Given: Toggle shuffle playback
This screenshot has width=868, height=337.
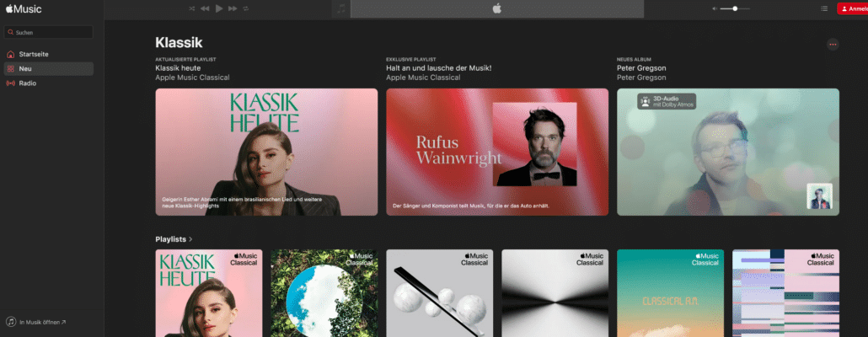Looking at the screenshot, I should 191,9.
